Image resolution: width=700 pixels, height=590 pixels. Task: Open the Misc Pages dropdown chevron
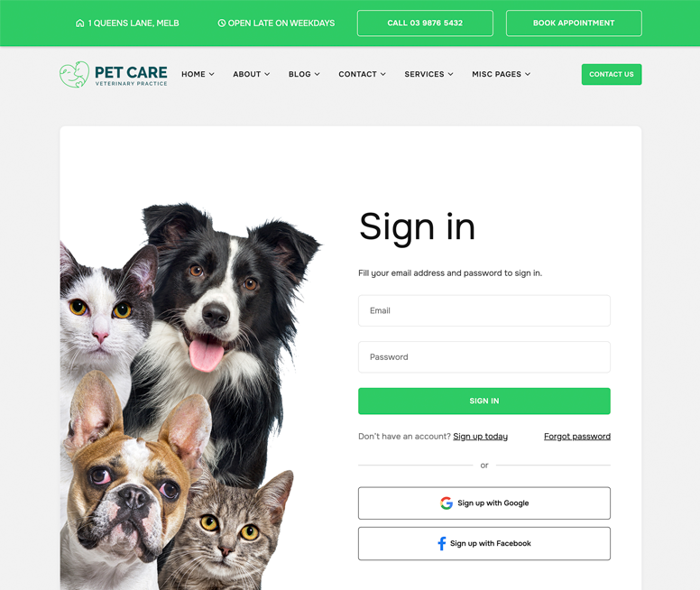[x=528, y=74]
